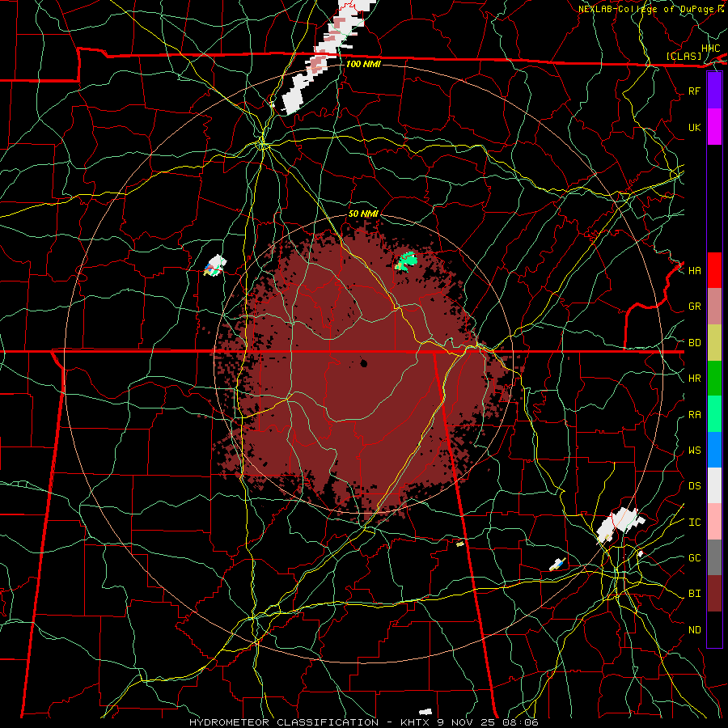Click the gray GC legend swatch
The image size is (728, 728).
[x=714, y=557]
